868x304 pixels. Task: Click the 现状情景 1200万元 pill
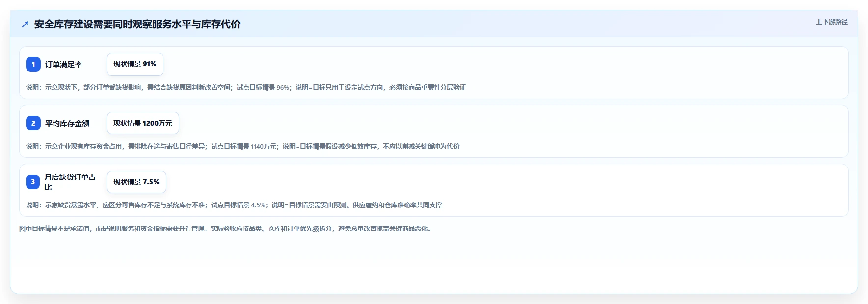point(143,123)
